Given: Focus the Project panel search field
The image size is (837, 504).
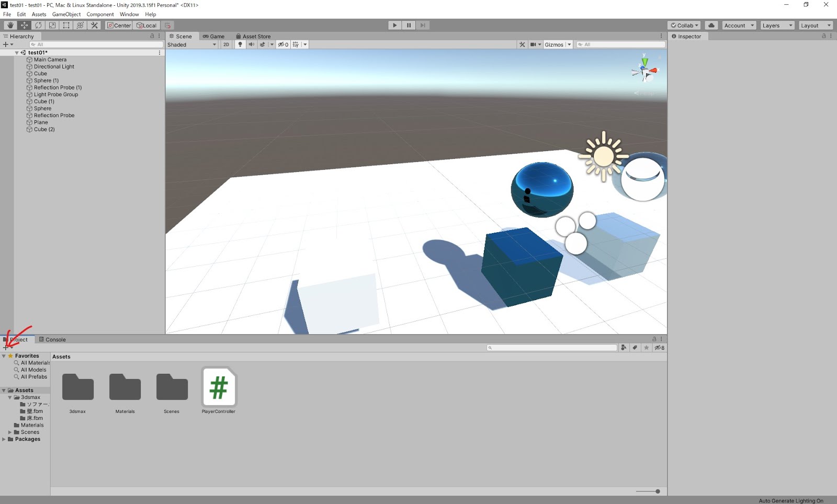Looking at the screenshot, I should click(552, 348).
